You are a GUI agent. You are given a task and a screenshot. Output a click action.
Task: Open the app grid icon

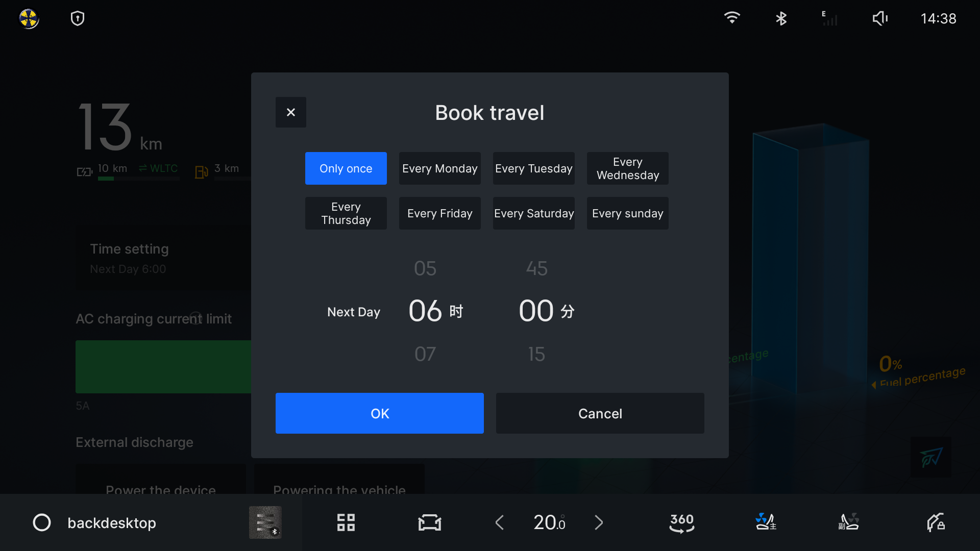tap(346, 522)
